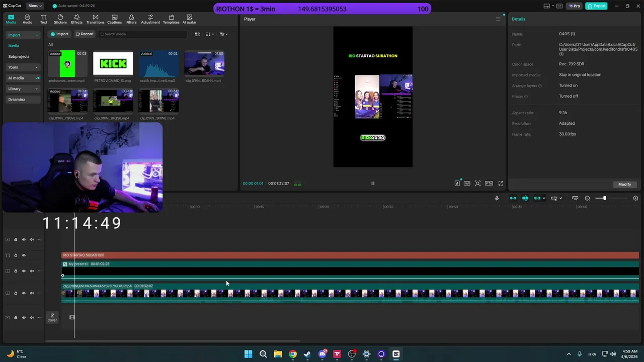Image resolution: width=644 pixels, height=362 pixels.
Task: Open the Templates panel icon
Action: [x=171, y=19]
